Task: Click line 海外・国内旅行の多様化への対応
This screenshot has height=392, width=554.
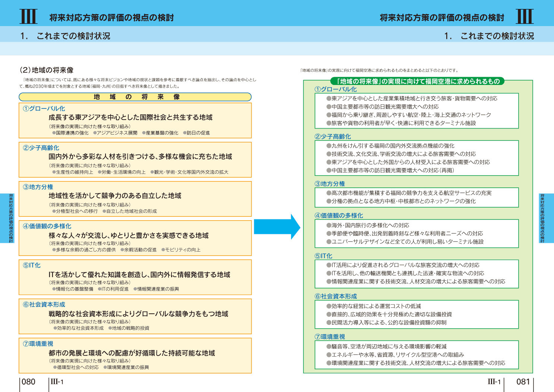Action: 368,225
